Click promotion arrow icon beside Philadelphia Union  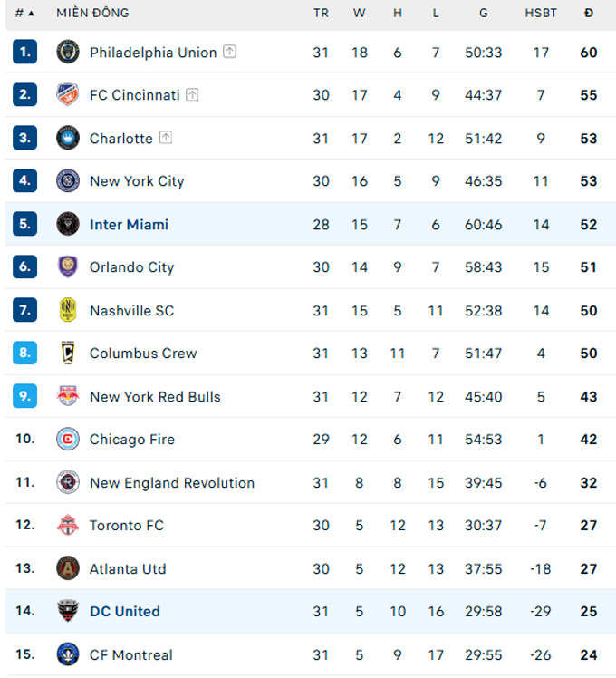230,52
